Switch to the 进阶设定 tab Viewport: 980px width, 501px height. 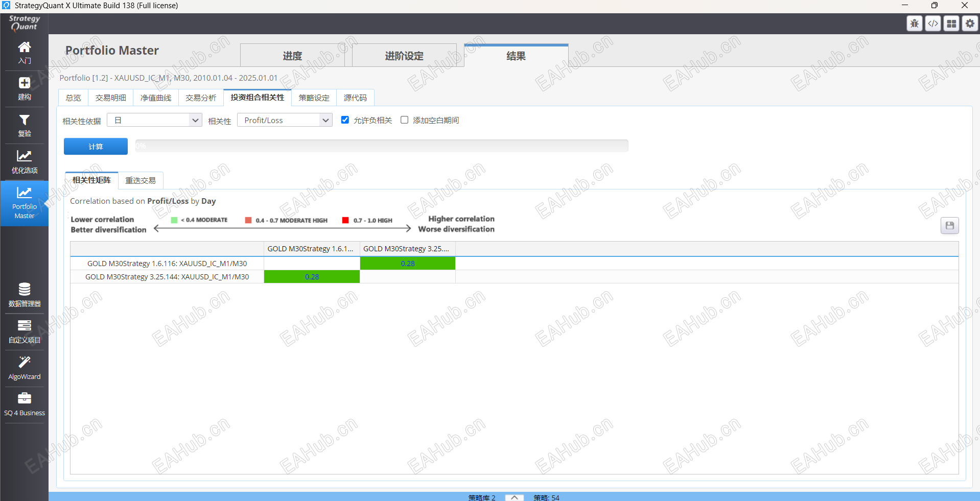405,56
